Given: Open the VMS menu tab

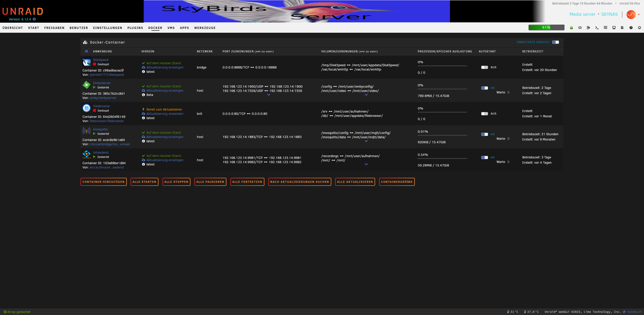Looking at the screenshot, I should [x=171, y=28].
